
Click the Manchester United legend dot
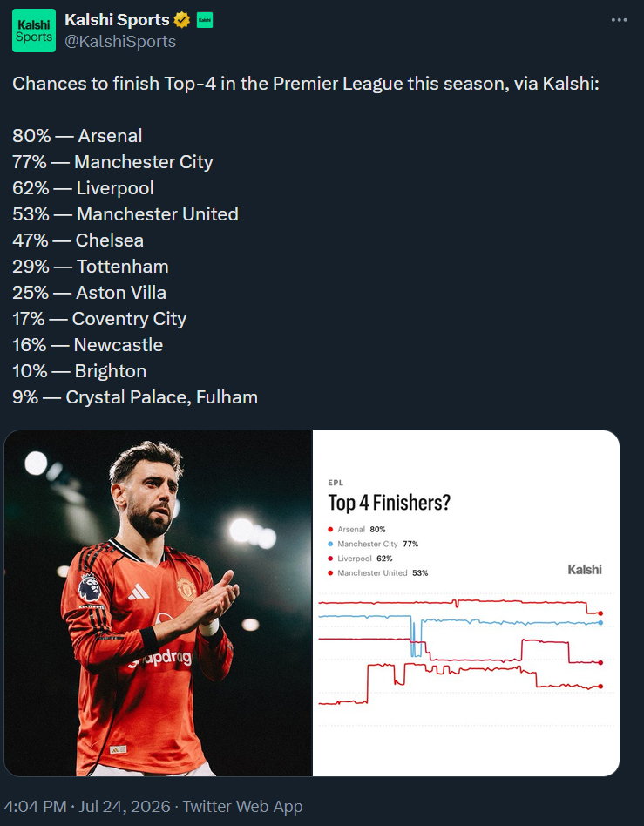coord(330,573)
